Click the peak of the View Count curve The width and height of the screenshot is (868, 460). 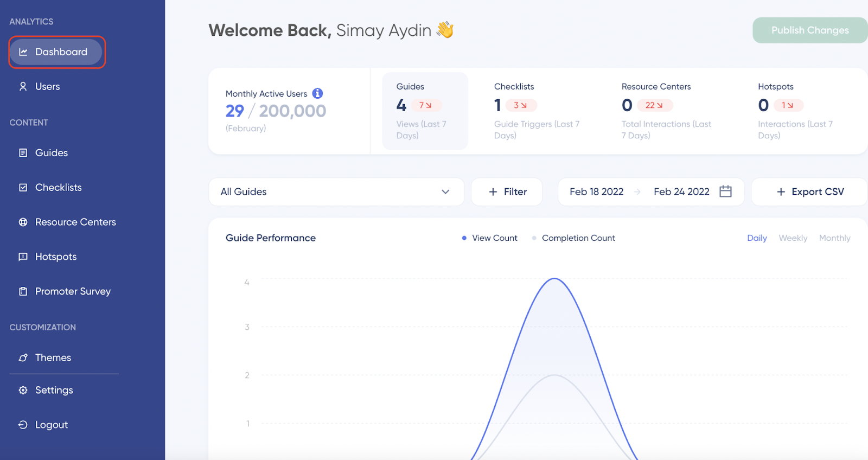[x=554, y=279]
